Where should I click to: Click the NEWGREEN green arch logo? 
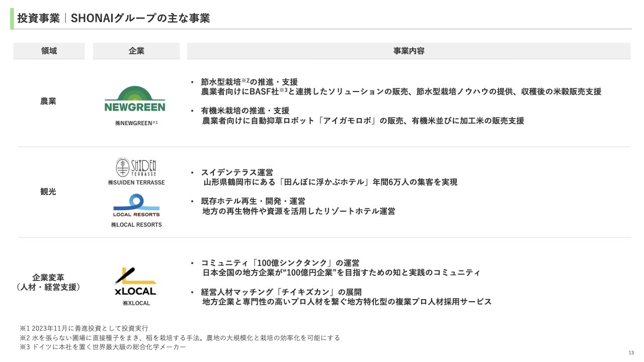pyautogui.click(x=135, y=99)
